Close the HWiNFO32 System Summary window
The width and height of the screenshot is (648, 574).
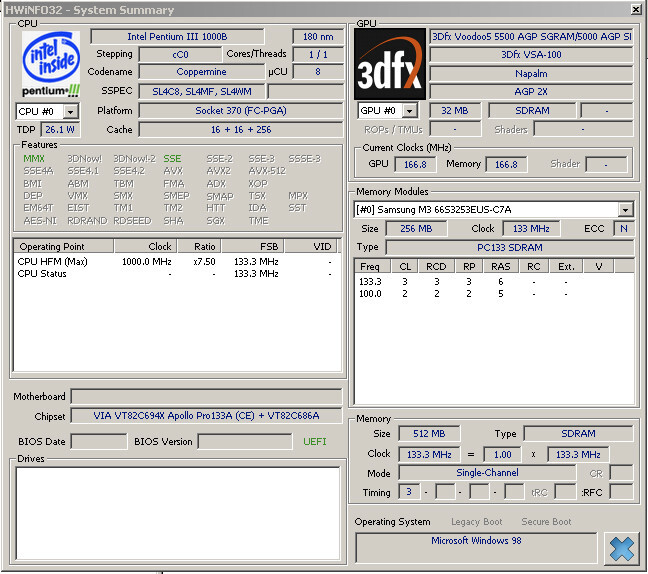[636, 9]
